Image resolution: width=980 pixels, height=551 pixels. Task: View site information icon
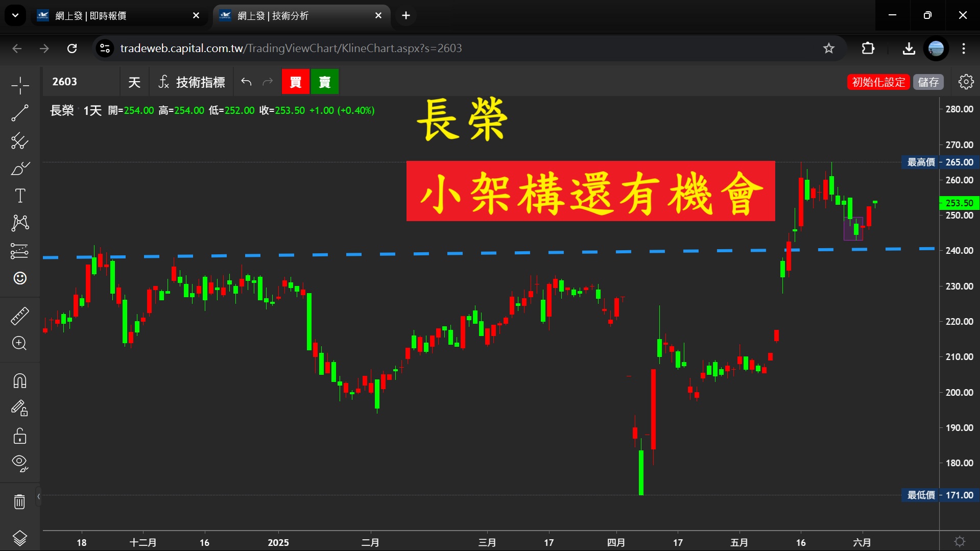pyautogui.click(x=105, y=49)
